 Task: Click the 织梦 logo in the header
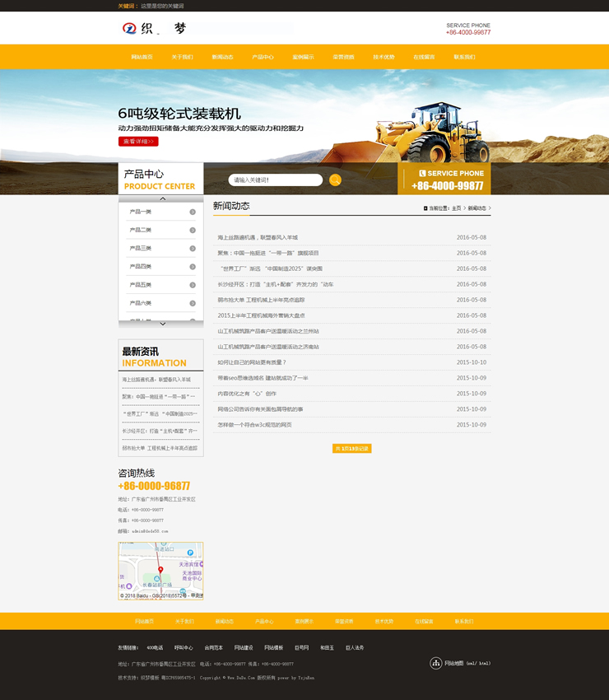(x=155, y=29)
